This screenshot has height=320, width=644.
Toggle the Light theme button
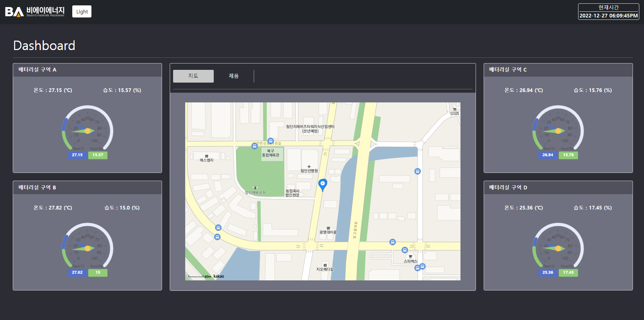tap(82, 11)
